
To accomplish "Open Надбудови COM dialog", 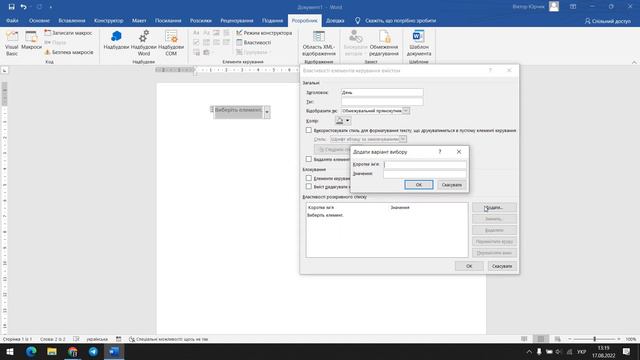I will 171,43.
